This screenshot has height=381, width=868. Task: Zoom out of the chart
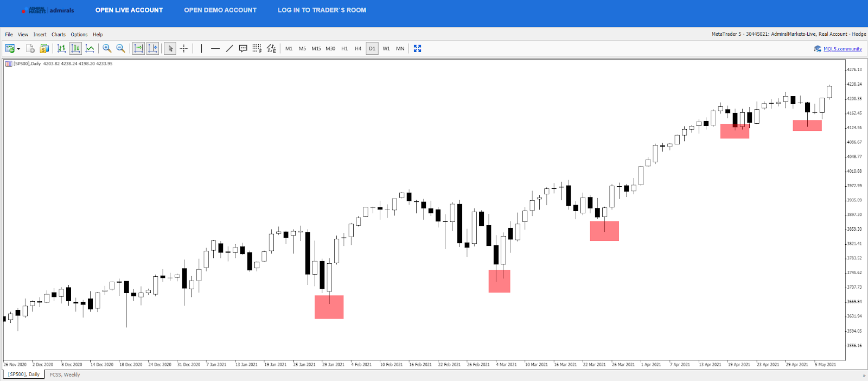click(x=120, y=48)
